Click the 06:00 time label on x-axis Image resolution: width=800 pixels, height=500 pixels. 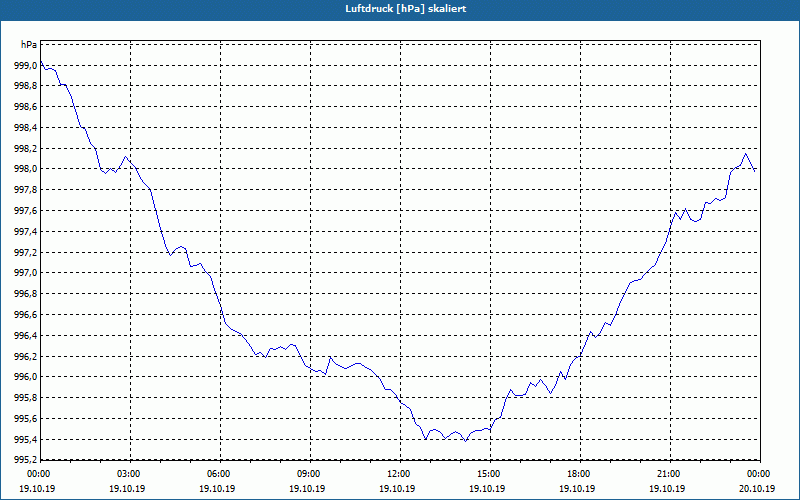(x=218, y=474)
